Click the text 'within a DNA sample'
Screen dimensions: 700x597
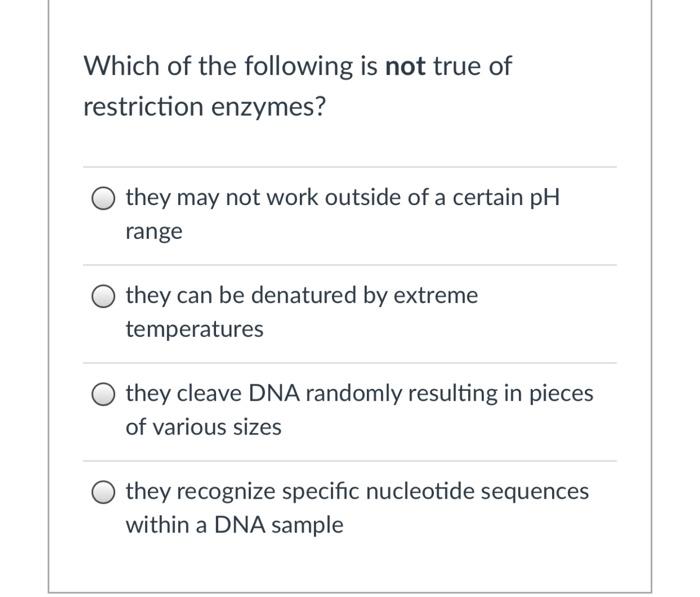234,525
